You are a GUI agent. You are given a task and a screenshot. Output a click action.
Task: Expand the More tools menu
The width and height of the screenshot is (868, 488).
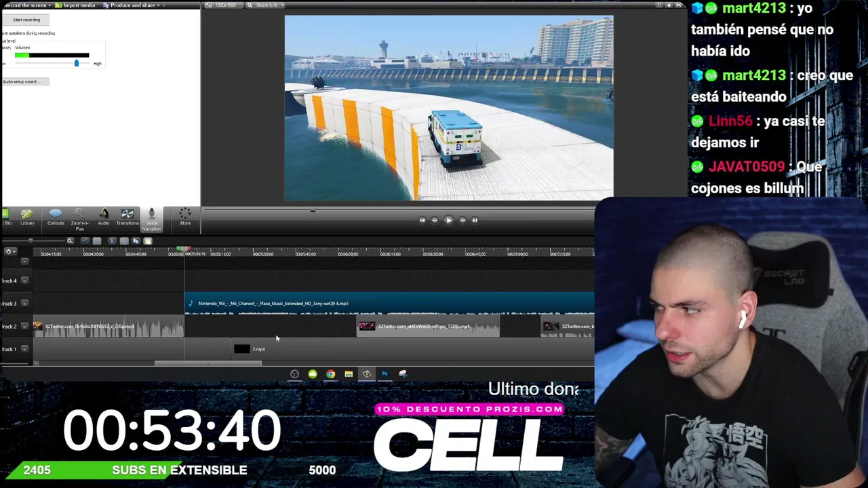point(185,218)
